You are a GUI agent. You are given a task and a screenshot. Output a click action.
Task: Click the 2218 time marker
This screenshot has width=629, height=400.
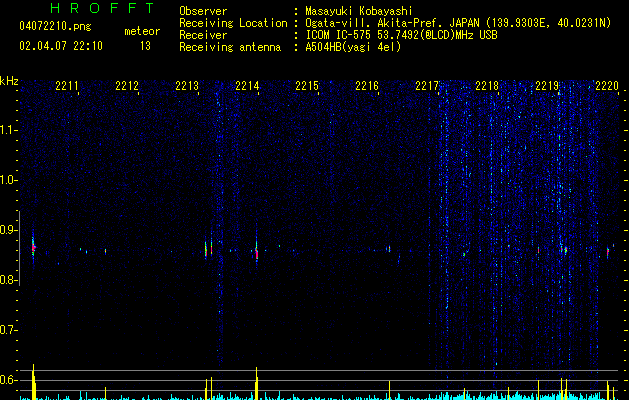pyautogui.click(x=487, y=86)
